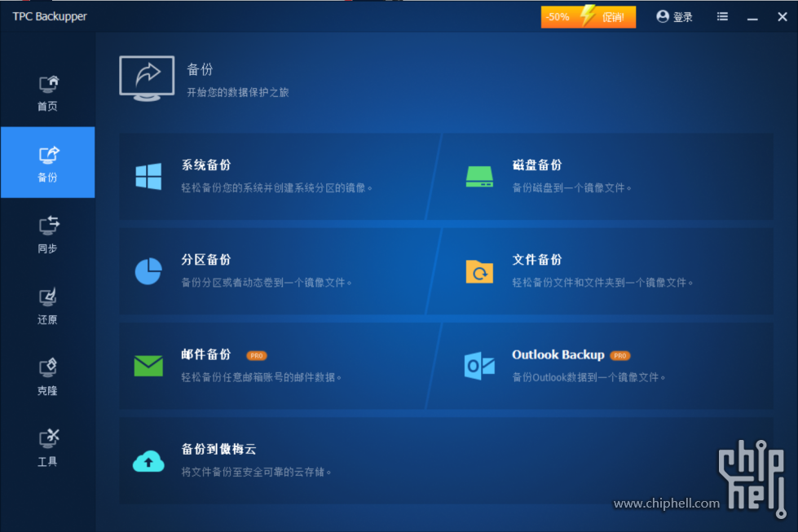
Task: Click description 将文件备份至安全可靠的云存储
Action: click(257, 472)
